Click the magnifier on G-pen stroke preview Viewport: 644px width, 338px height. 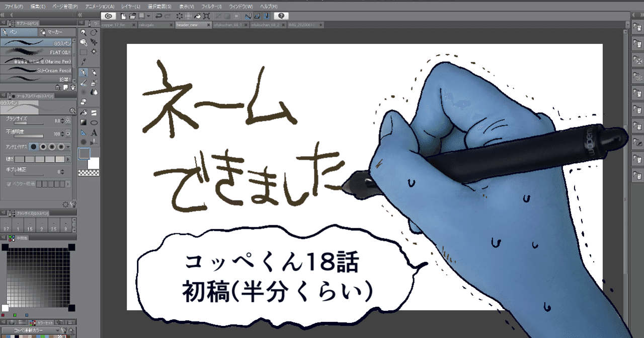[73, 110]
